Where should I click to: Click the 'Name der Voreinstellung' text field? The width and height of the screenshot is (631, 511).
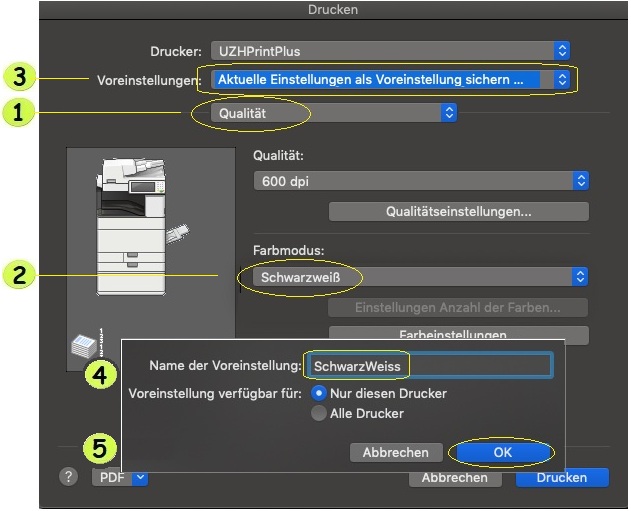click(x=429, y=366)
